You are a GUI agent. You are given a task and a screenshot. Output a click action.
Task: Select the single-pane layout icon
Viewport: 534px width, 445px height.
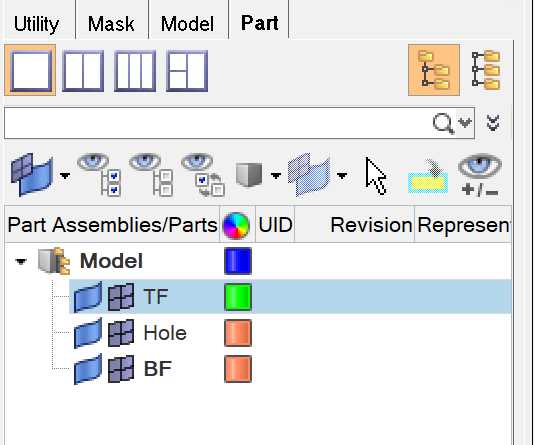[x=30, y=70]
